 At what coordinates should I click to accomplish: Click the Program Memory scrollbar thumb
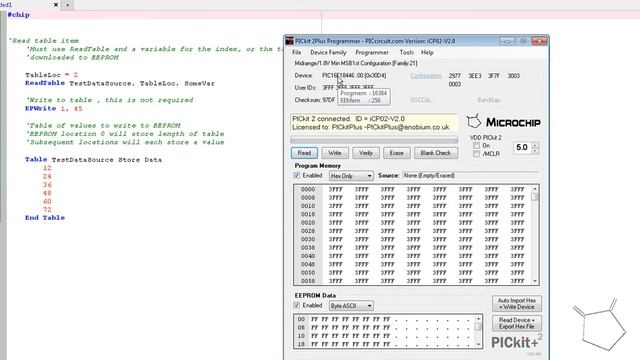click(535, 197)
